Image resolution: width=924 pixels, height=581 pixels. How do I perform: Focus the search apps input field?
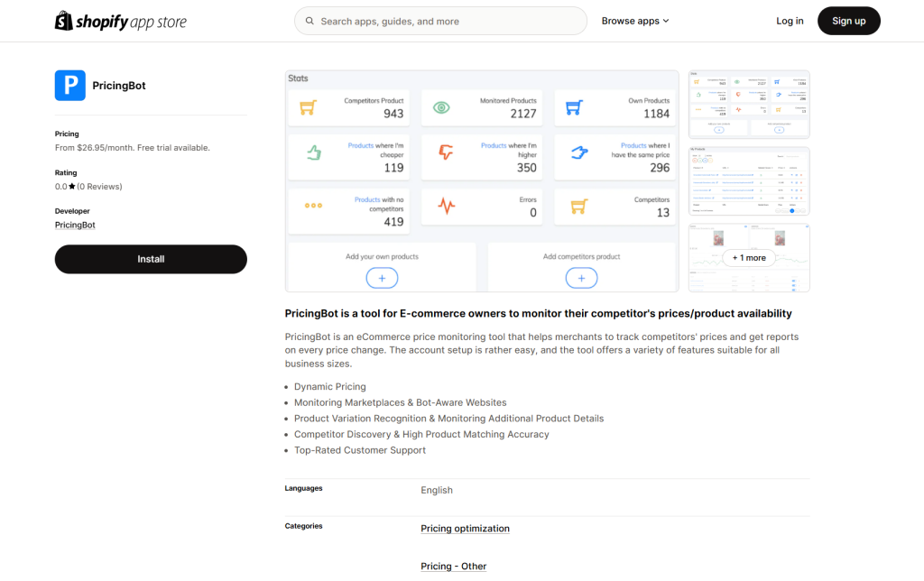tap(440, 22)
